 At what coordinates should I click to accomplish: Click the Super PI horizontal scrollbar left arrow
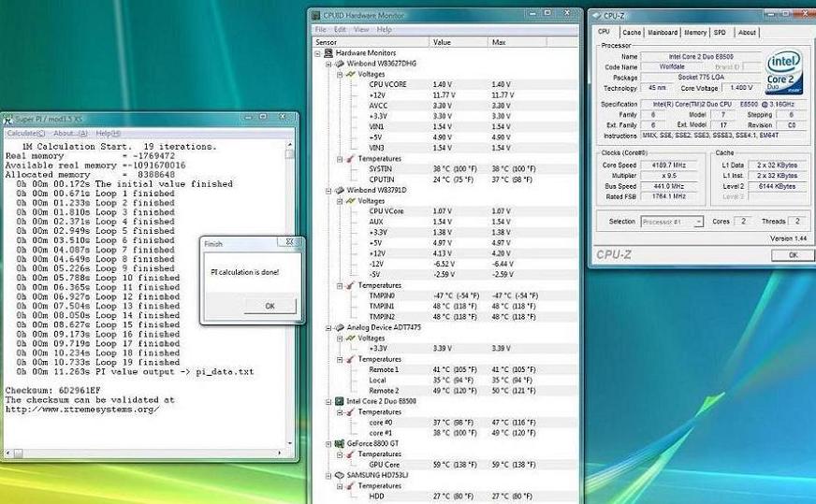[7, 454]
